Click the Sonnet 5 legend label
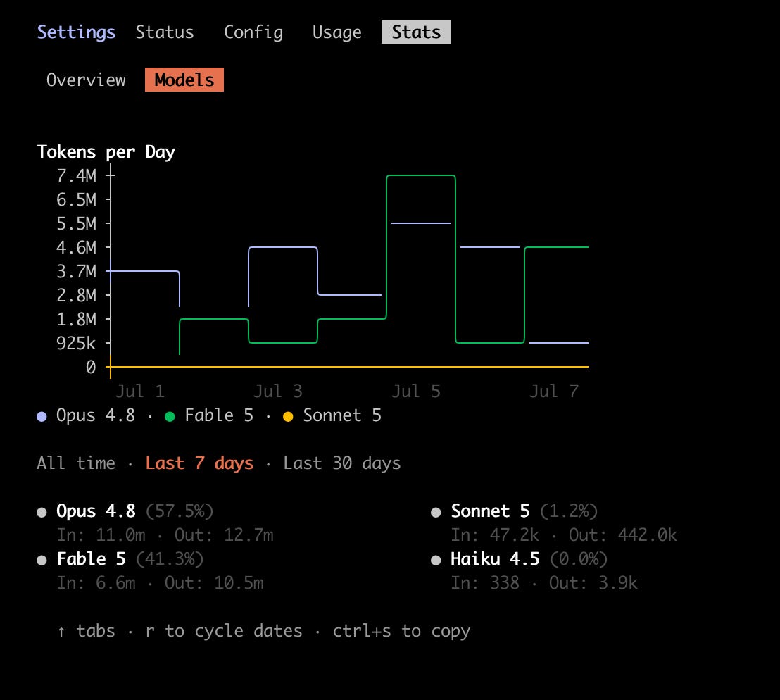Viewport: 780px width, 700px height. tap(342, 415)
